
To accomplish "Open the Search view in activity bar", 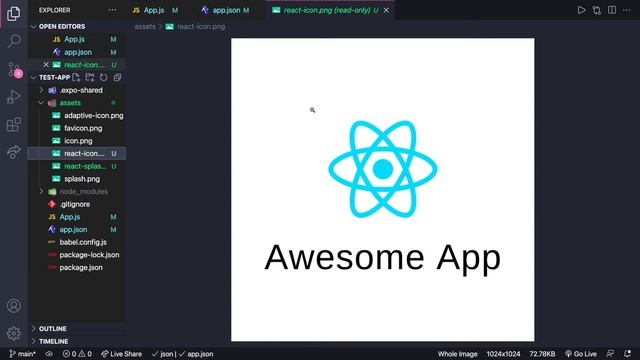I will pyautogui.click(x=14, y=41).
